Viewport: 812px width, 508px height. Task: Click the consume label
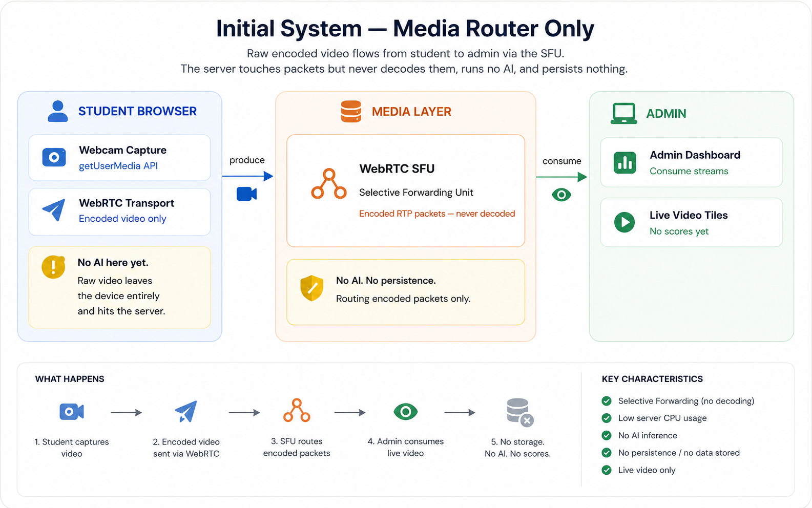[562, 161]
